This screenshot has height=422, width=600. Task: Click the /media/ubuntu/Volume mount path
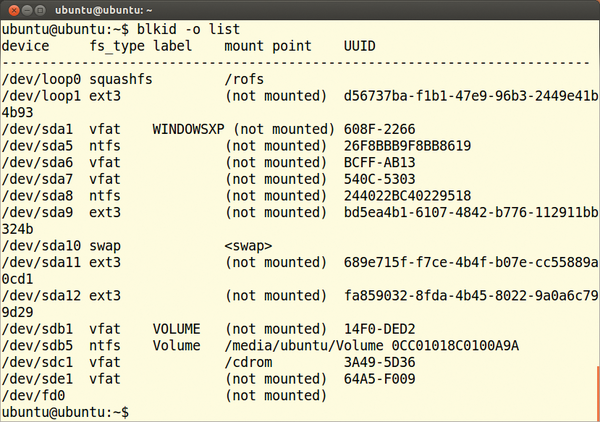tap(304, 346)
